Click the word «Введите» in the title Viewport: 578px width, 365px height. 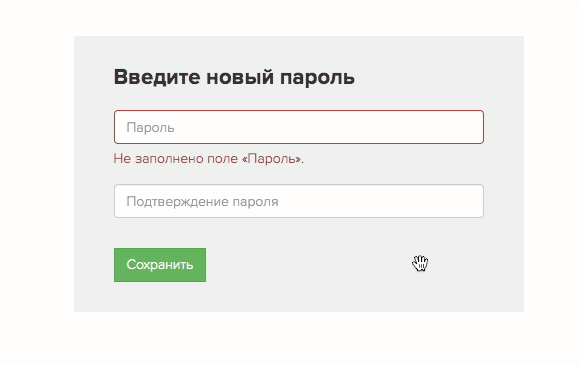(x=157, y=77)
